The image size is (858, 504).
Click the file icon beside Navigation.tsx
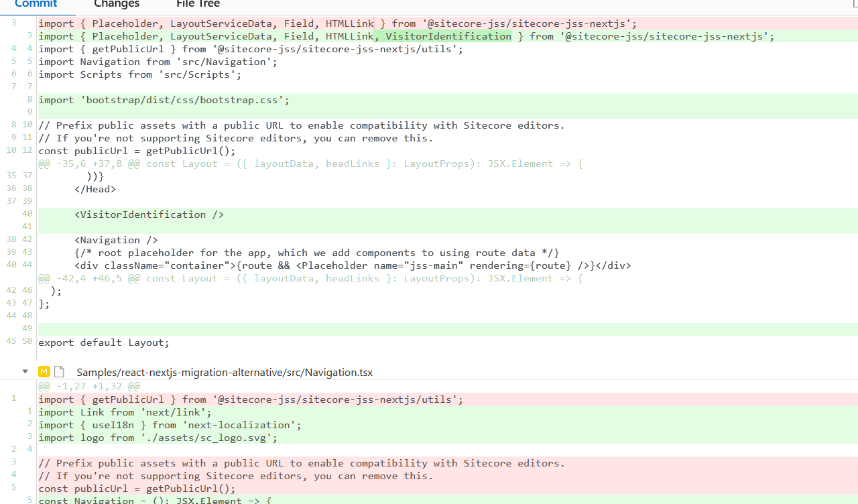pos(60,372)
